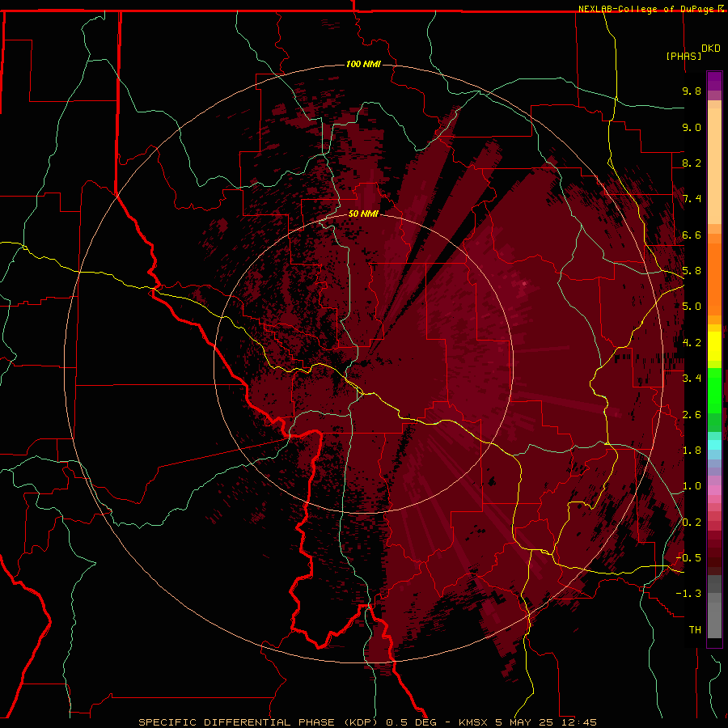Click the 100 NMI range ring label
Viewport: 728px width, 728px height.
click(363, 64)
